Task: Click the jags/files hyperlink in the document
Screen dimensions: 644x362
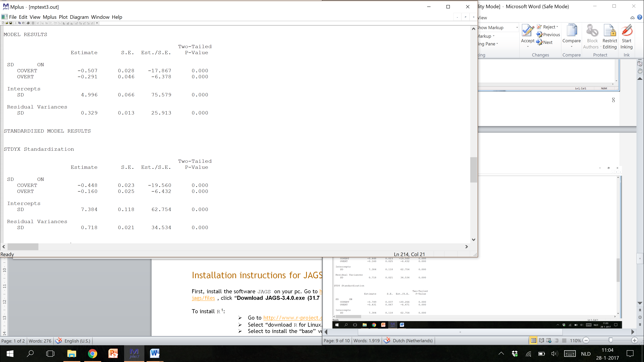Action: [203, 298]
